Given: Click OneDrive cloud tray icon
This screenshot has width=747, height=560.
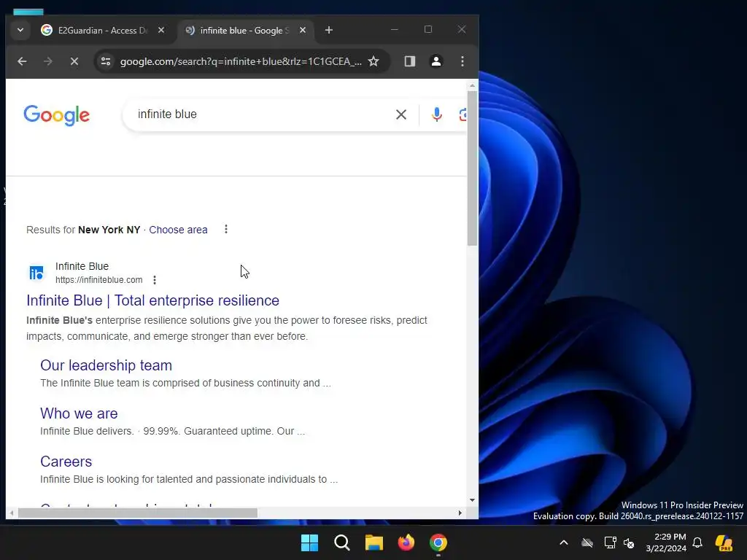Looking at the screenshot, I should click(x=587, y=542).
